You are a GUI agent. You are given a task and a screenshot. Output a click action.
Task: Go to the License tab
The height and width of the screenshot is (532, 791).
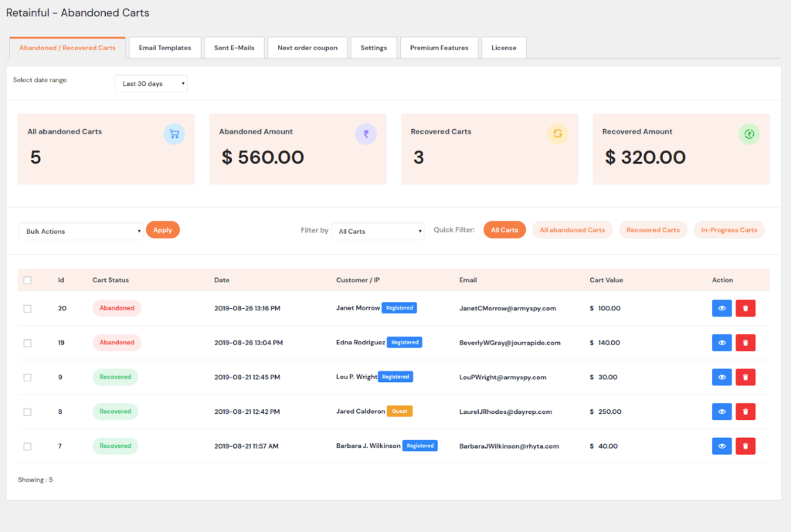(x=504, y=48)
